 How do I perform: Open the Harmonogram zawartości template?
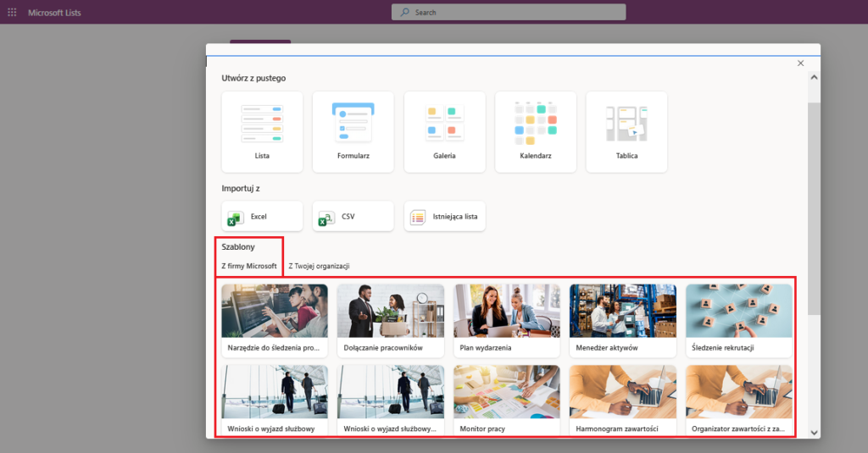[622, 401]
